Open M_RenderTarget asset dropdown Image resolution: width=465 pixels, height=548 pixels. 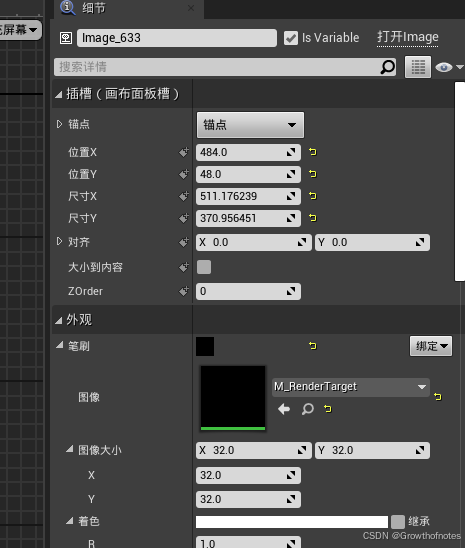(x=351, y=387)
